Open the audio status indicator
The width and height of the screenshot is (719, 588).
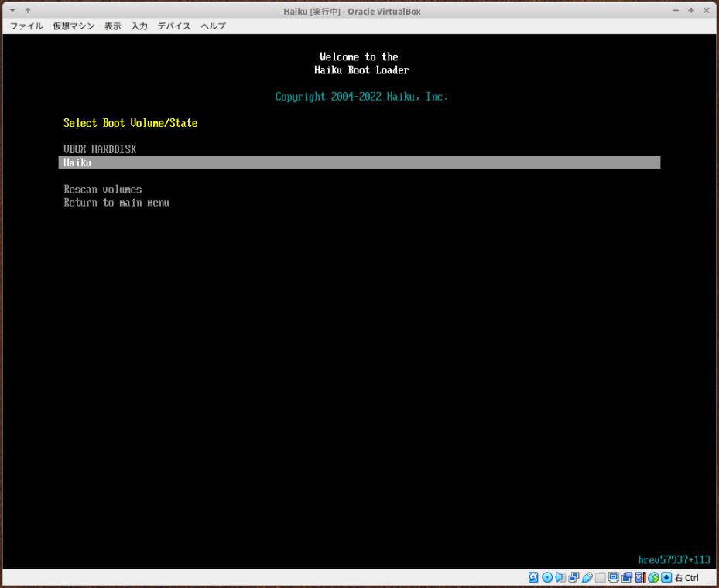pos(560,577)
